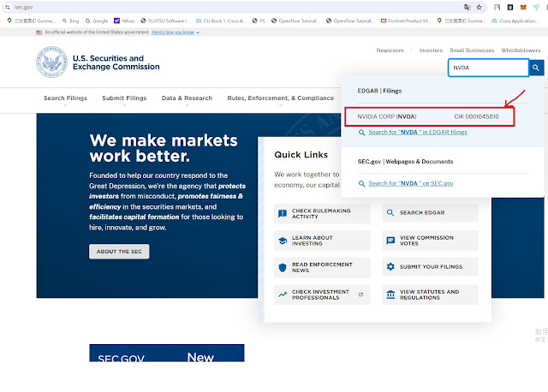
Task: Open View Commission Votes quick link
Action: [430, 241]
